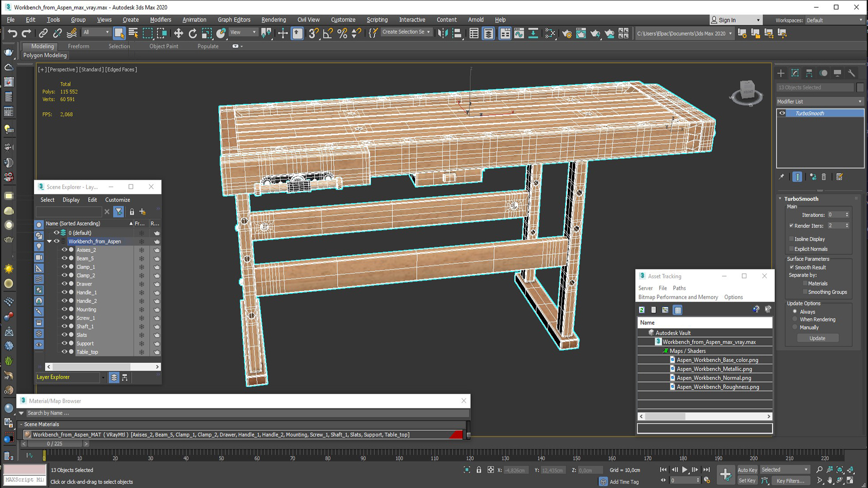This screenshot has height=488, width=868.
Task: Select the Select and Link tool
Action: coord(43,33)
